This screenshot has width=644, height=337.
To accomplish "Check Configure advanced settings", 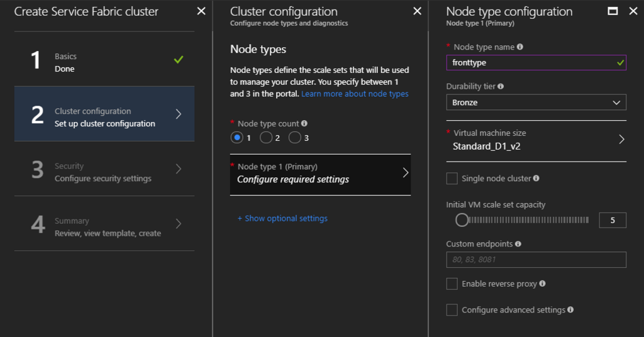I will tap(452, 310).
